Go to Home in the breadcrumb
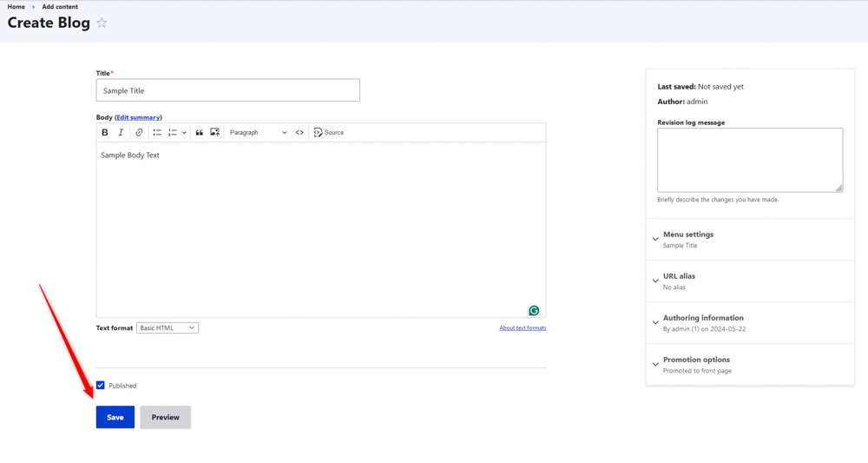This screenshot has height=463, width=868. point(16,7)
